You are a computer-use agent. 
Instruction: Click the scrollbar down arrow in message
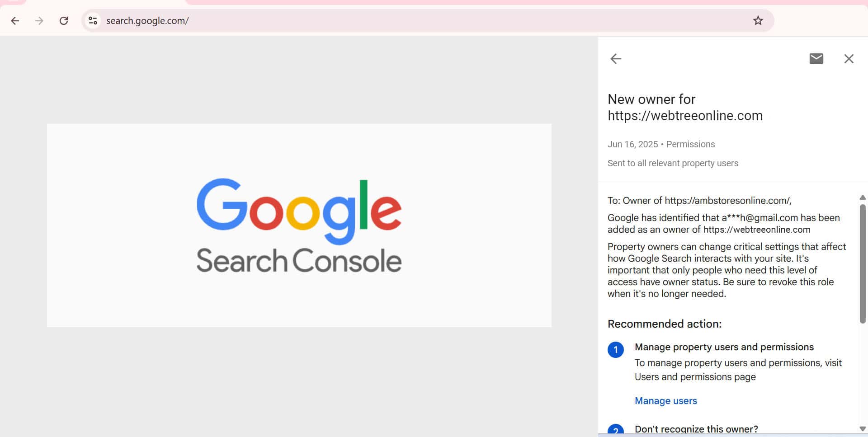click(x=863, y=428)
